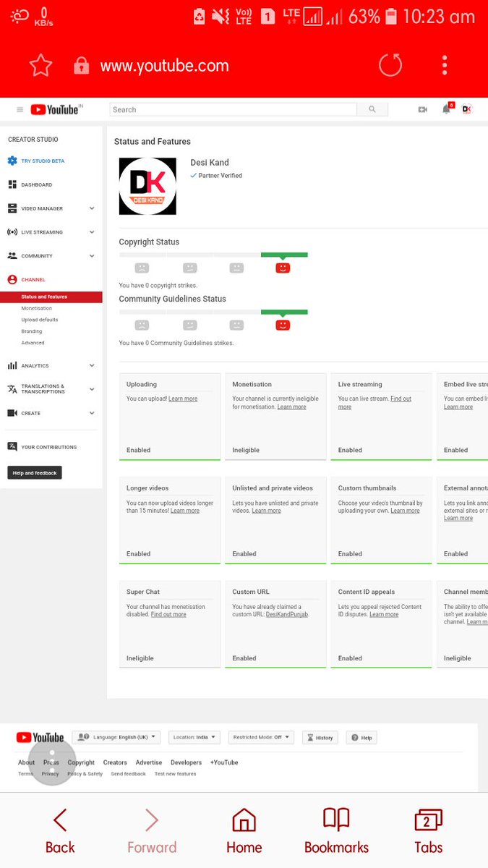Viewport: 488px width, 868px height.
Task: Open YouTube hamburger guide menu
Action: (20, 110)
